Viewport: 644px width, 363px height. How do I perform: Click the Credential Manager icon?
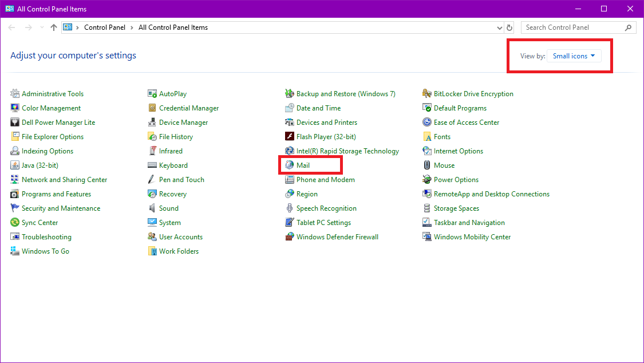tap(152, 108)
